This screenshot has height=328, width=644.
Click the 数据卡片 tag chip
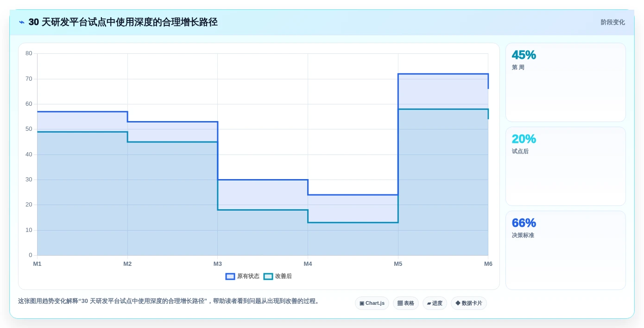tap(468, 303)
